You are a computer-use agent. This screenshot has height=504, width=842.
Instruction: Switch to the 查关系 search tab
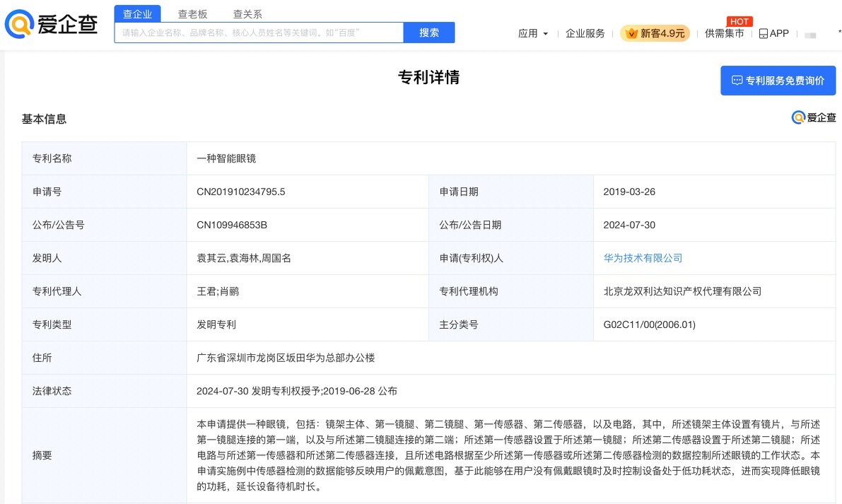(247, 13)
